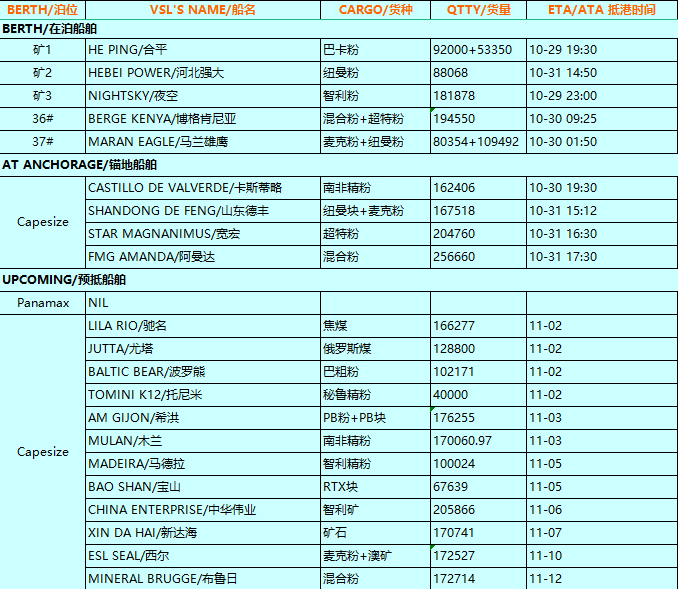Screen dimensions: 678x589
Task: Select arrival time 10-30 01:50
Action: coord(602,141)
